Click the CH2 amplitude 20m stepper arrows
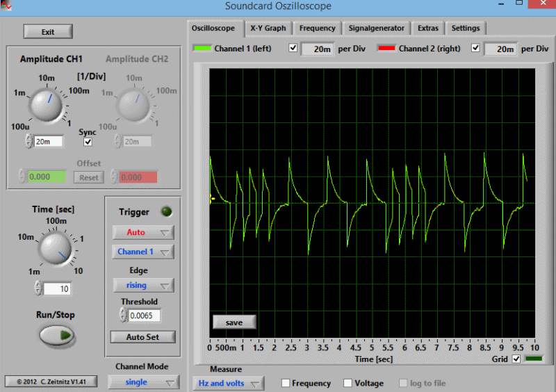The image size is (556, 392). coord(117,141)
